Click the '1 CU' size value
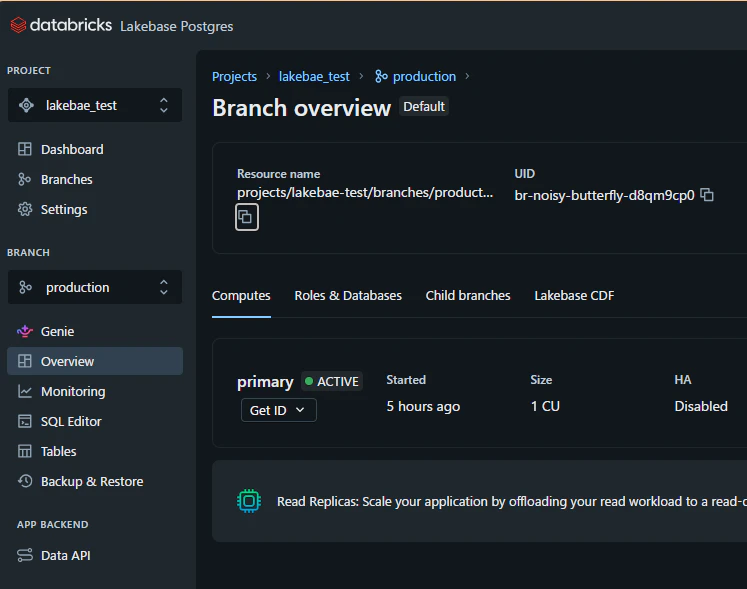 (x=545, y=406)
